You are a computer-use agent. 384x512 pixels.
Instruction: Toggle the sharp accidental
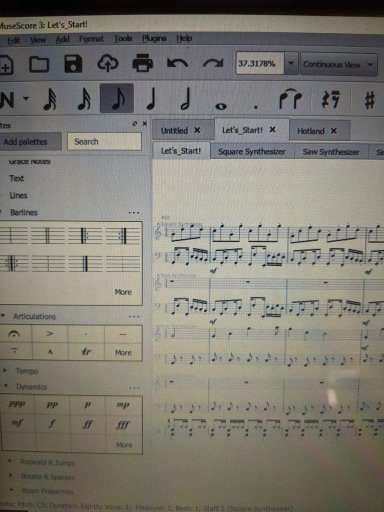(369, 100)
